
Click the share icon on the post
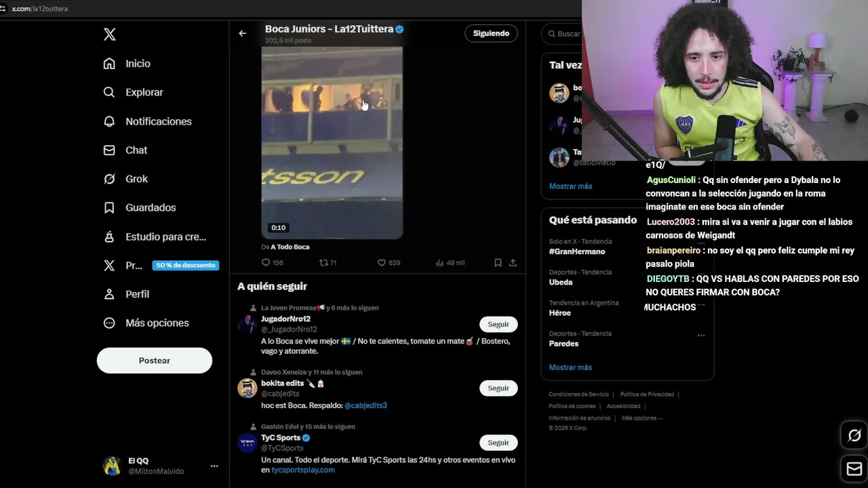(513, 262)
